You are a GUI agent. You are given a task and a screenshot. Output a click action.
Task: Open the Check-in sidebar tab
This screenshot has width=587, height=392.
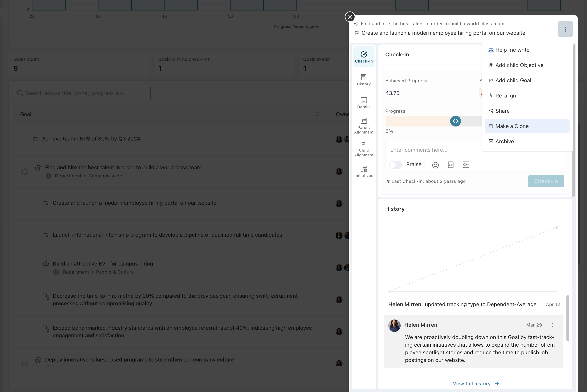pos(363,57)
